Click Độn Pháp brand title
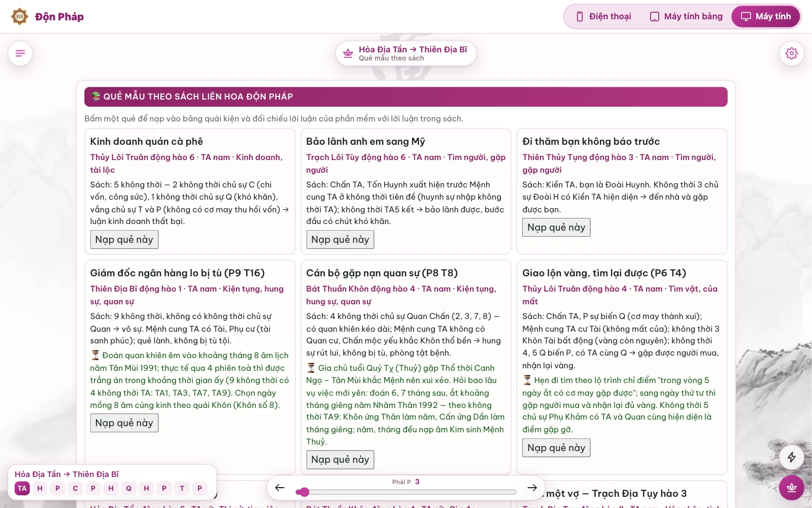The height and width of the screenshot is (508, 812). tap(59, 17)
